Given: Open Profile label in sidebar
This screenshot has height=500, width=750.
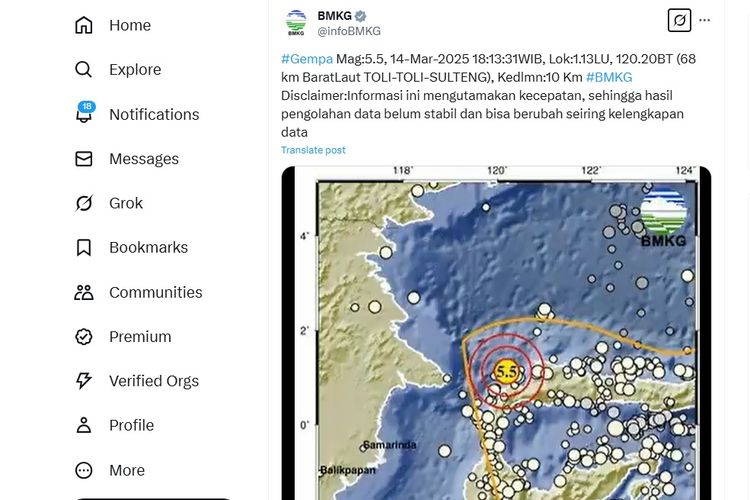Looking at the screenshot, I should point(132,425).
